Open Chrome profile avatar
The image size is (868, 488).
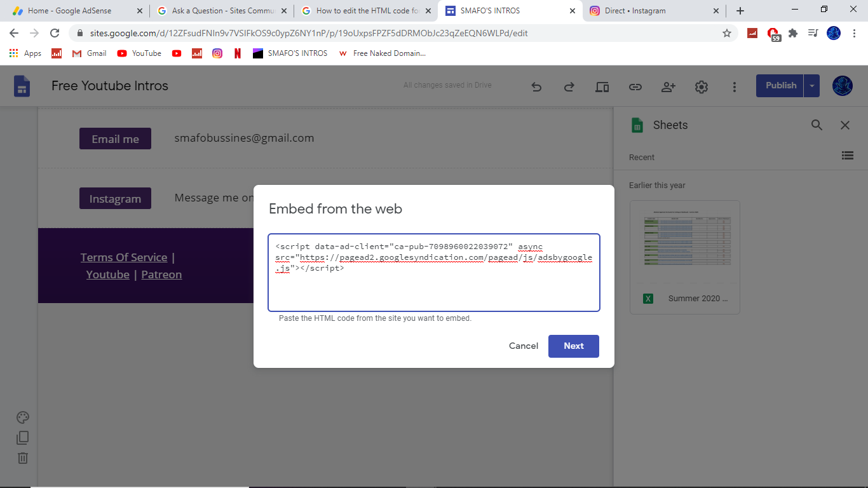click(x=834, y=33)
